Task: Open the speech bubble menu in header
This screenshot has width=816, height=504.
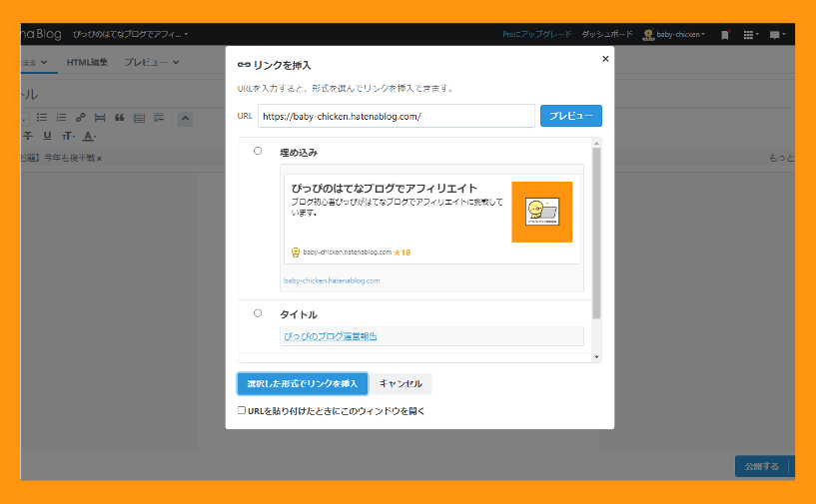Action: [777, 35]
